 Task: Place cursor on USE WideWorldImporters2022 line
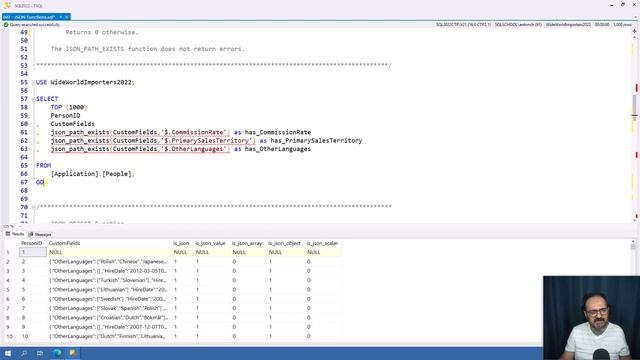[x=85, y=82]
